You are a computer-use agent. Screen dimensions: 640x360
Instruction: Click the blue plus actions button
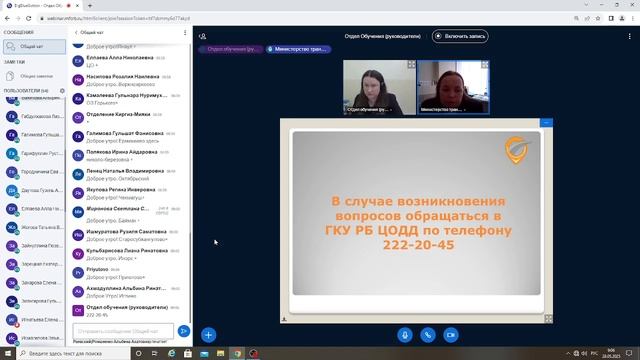pos(209,335)
